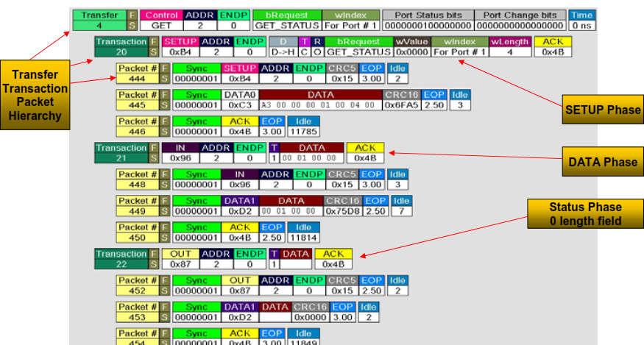Image resolution: width=644 pixels, height=345 pixels.
Task: Click EOP 2.50 cell in Packet 452
Action: 372,285
